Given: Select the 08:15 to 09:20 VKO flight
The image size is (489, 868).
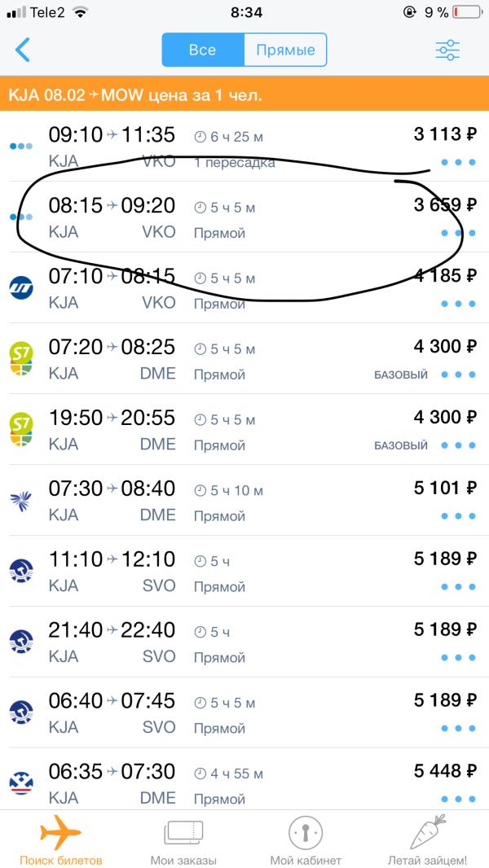Looking at the screenshot, I should 244,217.
